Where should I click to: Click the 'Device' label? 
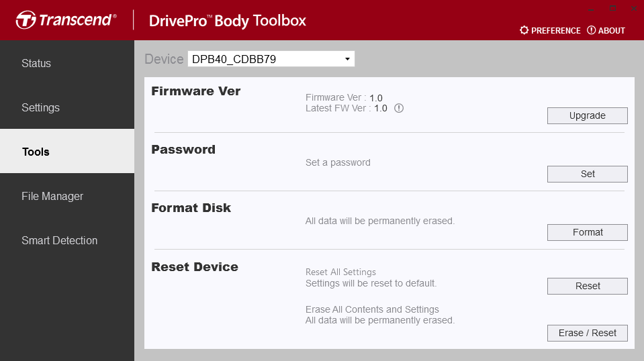point(164,59)
